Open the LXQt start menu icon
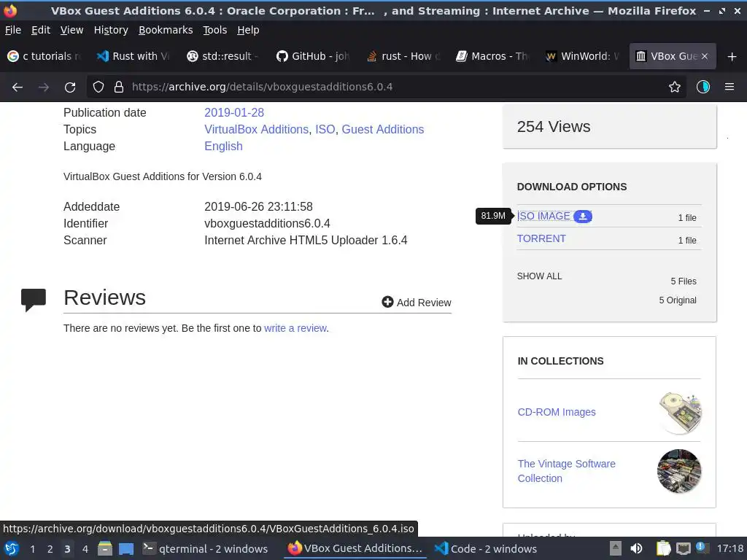The height and width of the screenshot is (560, 747). tap(12, 548)
